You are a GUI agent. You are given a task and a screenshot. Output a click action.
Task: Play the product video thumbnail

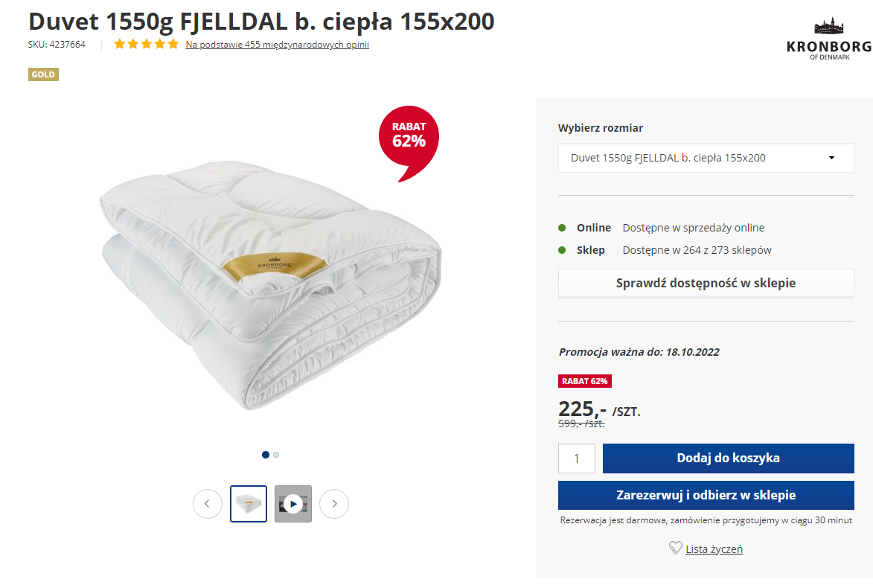pyautogui.click(x=293, y=504)
